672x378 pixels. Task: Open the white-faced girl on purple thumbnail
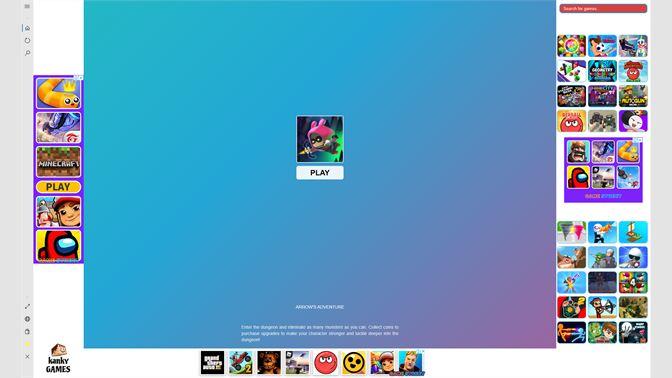point(633,121)
